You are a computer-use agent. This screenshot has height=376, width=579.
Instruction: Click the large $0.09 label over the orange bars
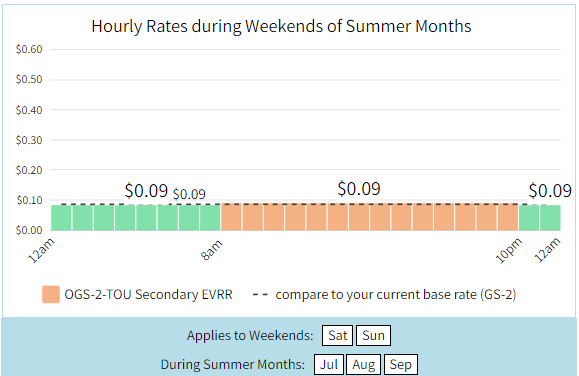(359, 189)
